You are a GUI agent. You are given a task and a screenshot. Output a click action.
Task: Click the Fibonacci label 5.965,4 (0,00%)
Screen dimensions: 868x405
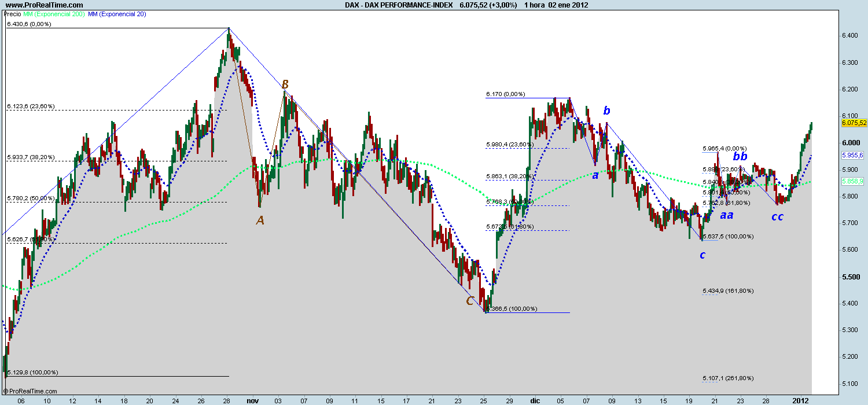tap(724, 149)
